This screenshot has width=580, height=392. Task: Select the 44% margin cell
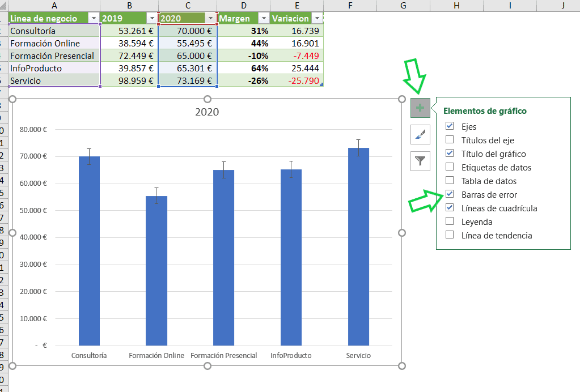pyautogui.click(x=244, y=44)
